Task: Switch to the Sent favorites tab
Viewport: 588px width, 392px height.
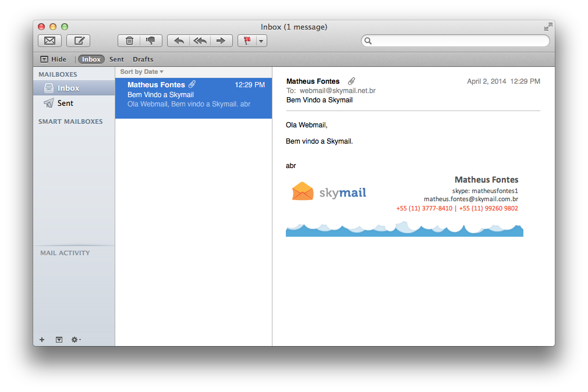Action: coord(116,59)
